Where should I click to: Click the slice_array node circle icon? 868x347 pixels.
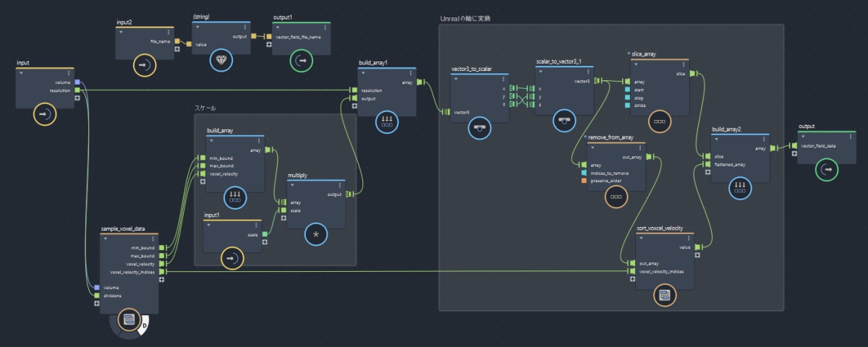pos(660,121)
